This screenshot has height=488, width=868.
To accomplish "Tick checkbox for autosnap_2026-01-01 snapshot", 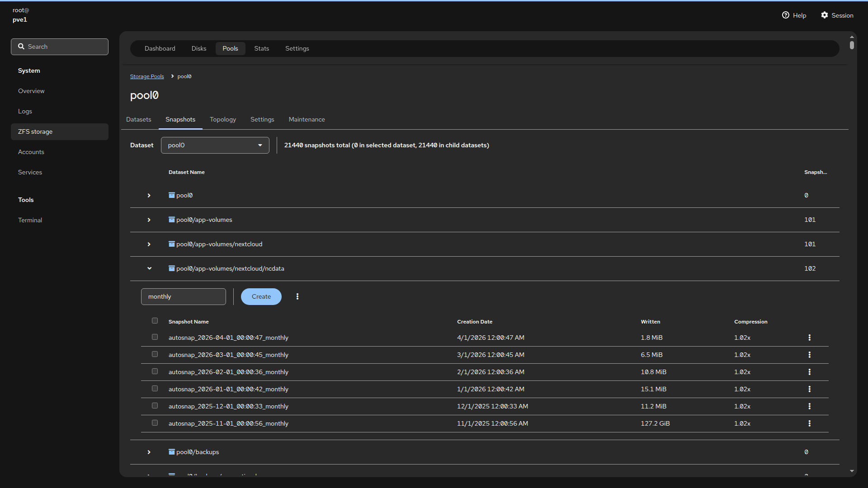I will (155, 389).
